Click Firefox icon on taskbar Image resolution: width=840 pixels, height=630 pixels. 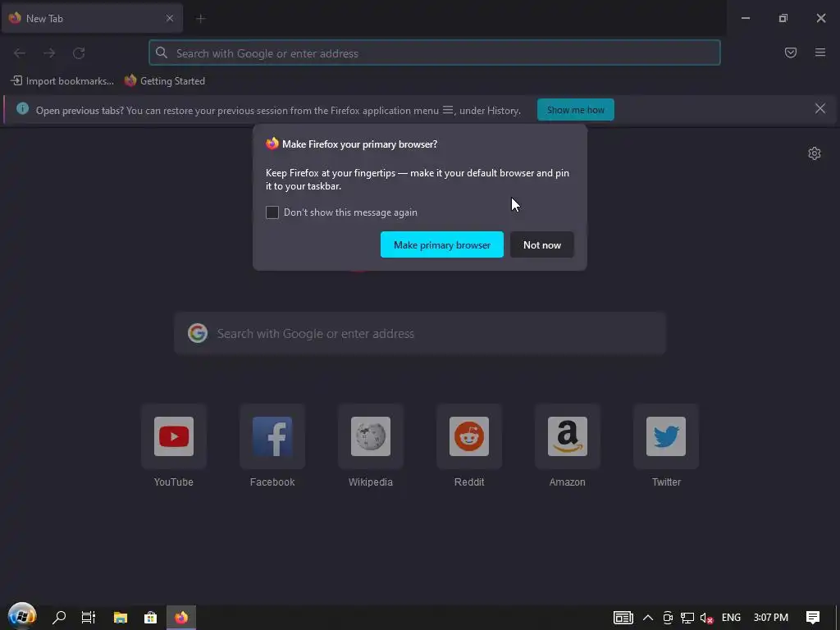pyautogui.click(x=181, y=618)
